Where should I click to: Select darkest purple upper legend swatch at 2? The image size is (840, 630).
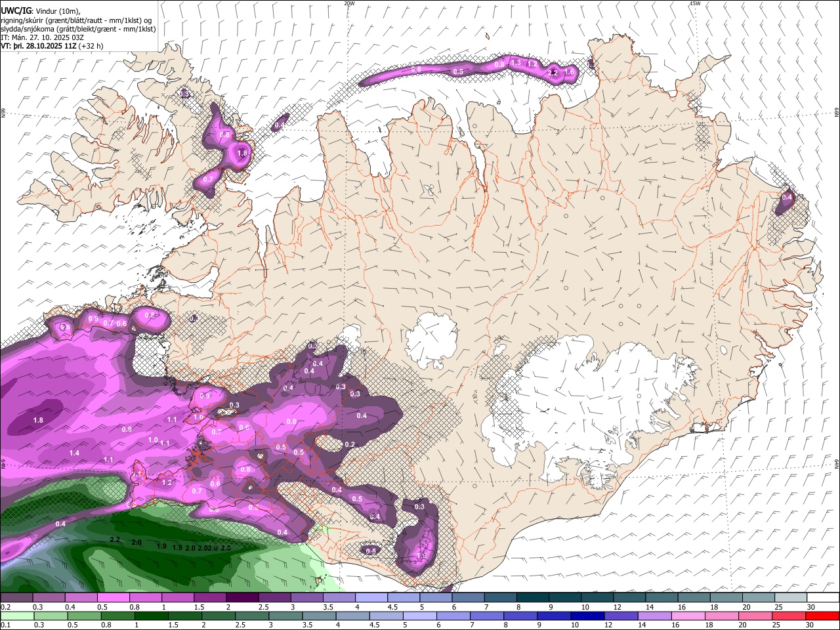242,598
